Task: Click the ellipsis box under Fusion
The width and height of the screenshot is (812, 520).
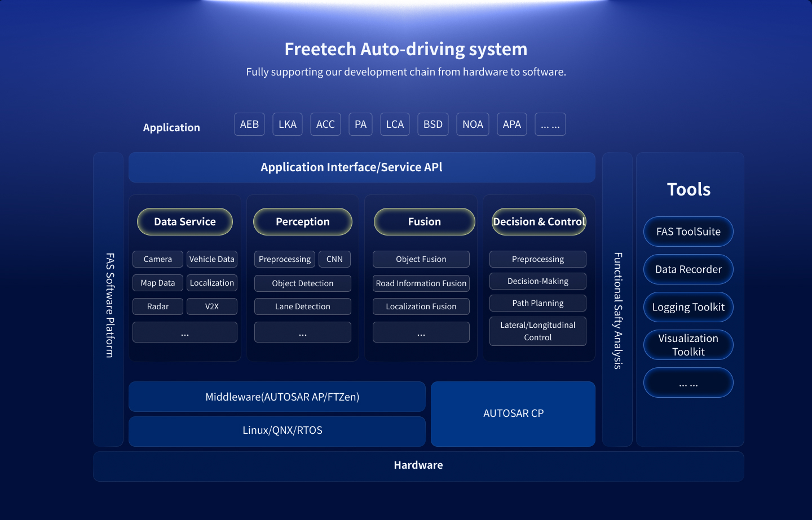Action: (421, 332)
